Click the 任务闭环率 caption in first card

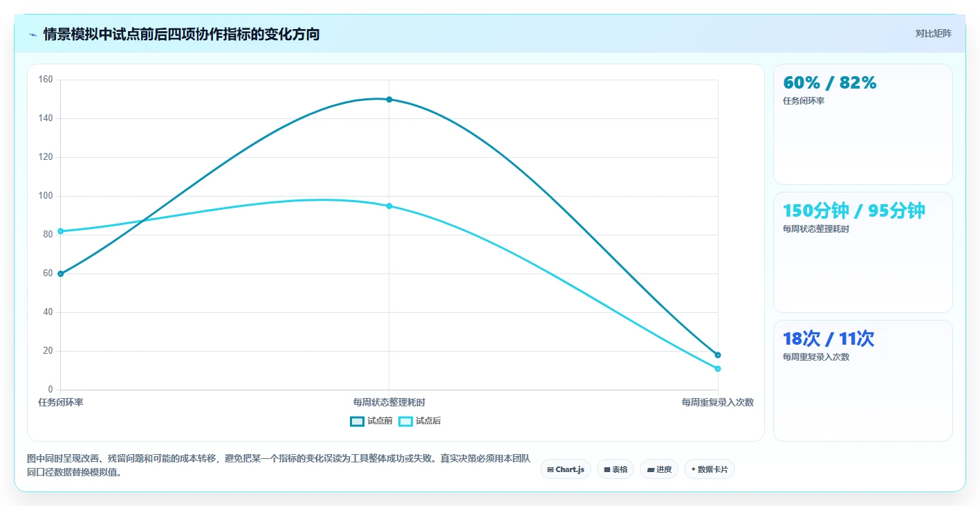click(x=804, y=101)
